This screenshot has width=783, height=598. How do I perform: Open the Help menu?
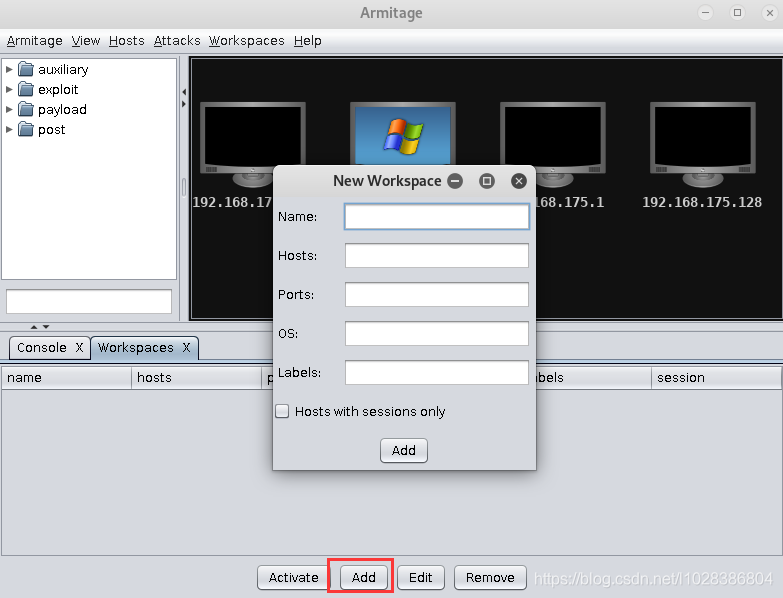tap(308, 41)
